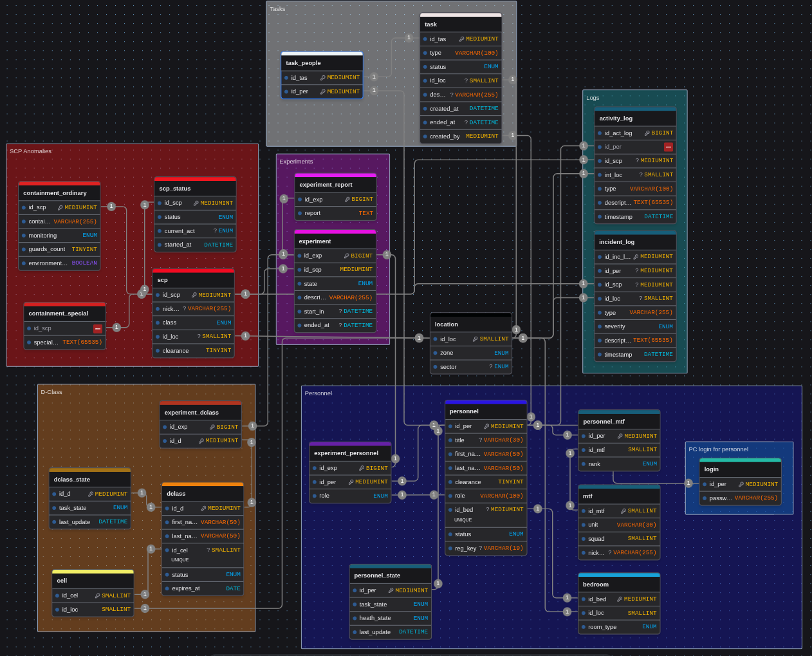Click the first_na… field in personnel table
The image size is (812, 656).
486,454
